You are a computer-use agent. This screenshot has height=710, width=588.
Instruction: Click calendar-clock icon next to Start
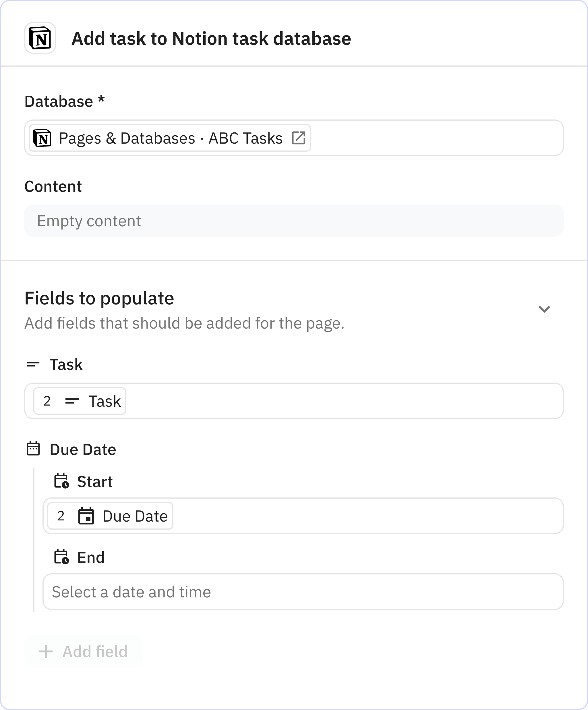click(x=61, y=481)
